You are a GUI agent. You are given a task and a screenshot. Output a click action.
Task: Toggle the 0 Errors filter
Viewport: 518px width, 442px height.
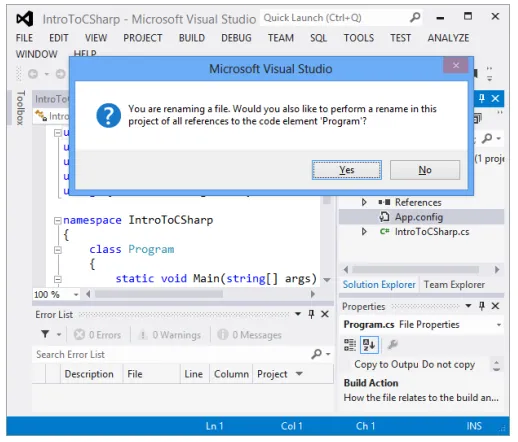tap(97, 334)
